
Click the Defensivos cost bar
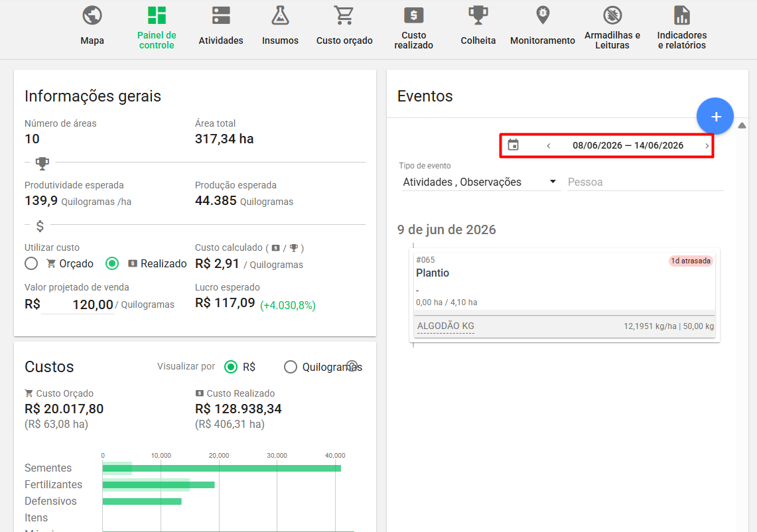[142, 501]
